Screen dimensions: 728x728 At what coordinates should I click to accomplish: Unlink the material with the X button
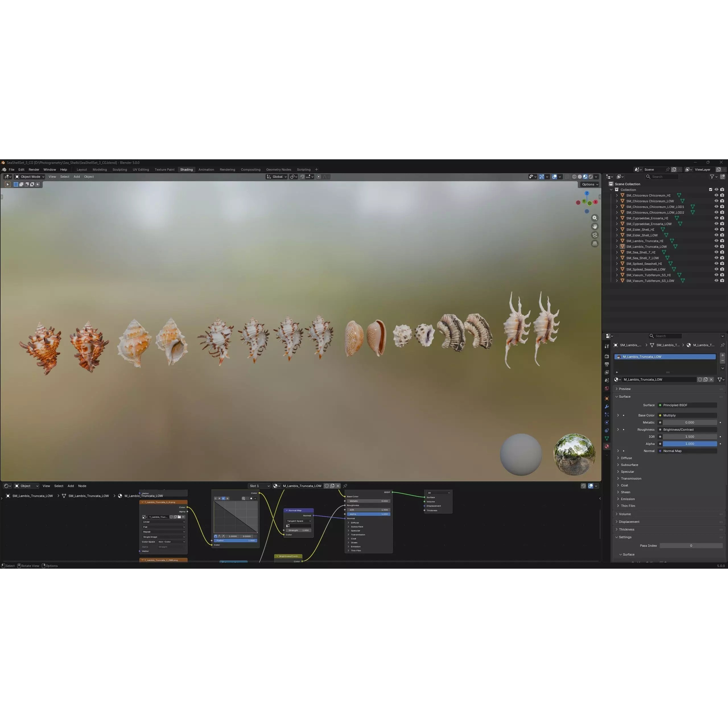pyautogui.click(x=711, y=380)
